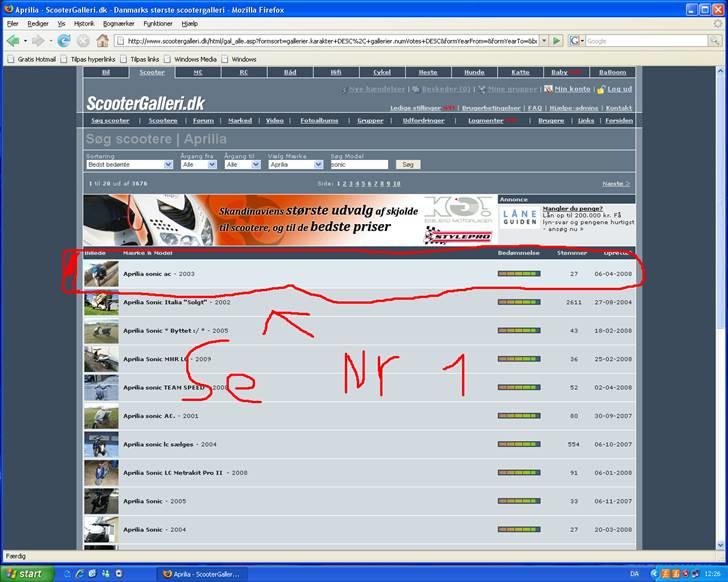Click the Hangler du penge ad link
The image size is (728, 582).
point(572,208)
